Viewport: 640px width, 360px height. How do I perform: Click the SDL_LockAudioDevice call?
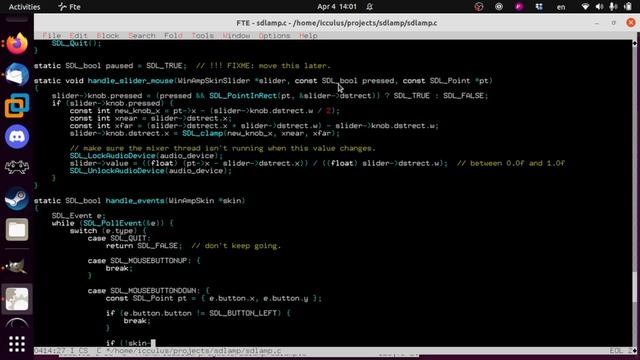tap(113, 156)
